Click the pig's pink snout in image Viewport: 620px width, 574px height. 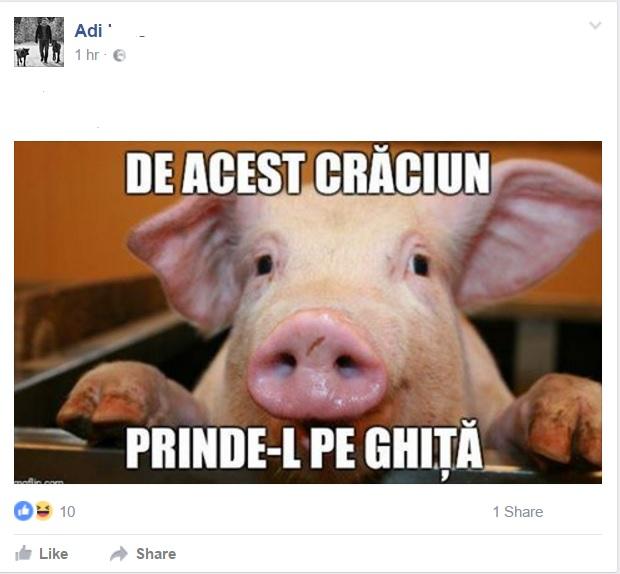(317, 364)
